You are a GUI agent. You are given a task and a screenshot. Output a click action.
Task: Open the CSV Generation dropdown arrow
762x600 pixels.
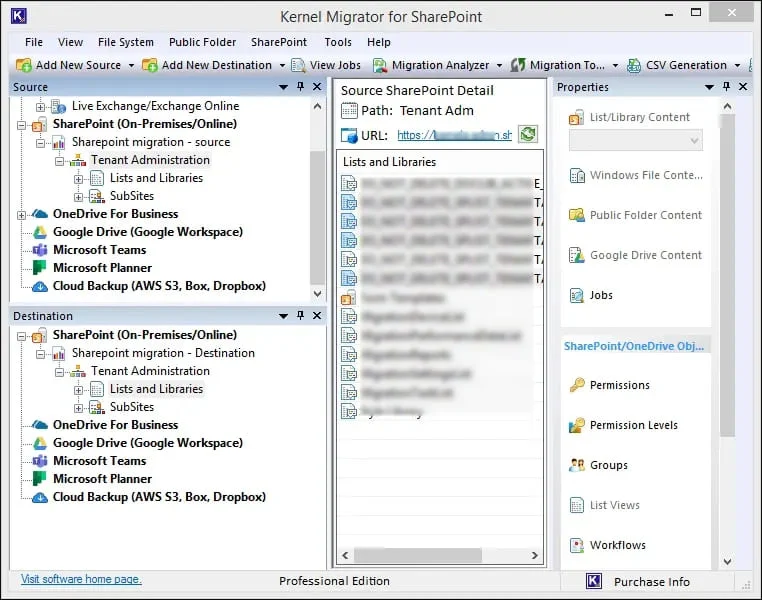point(737,66)
